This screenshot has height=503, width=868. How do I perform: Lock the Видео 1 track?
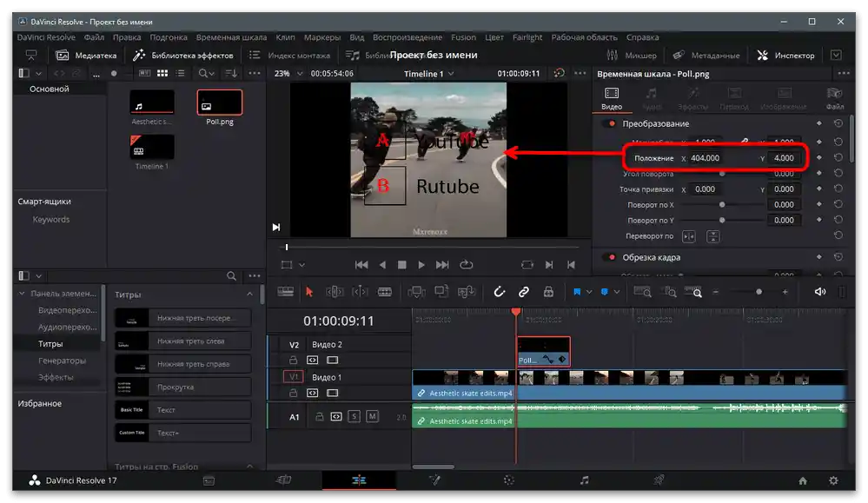(x=294, y=393)
